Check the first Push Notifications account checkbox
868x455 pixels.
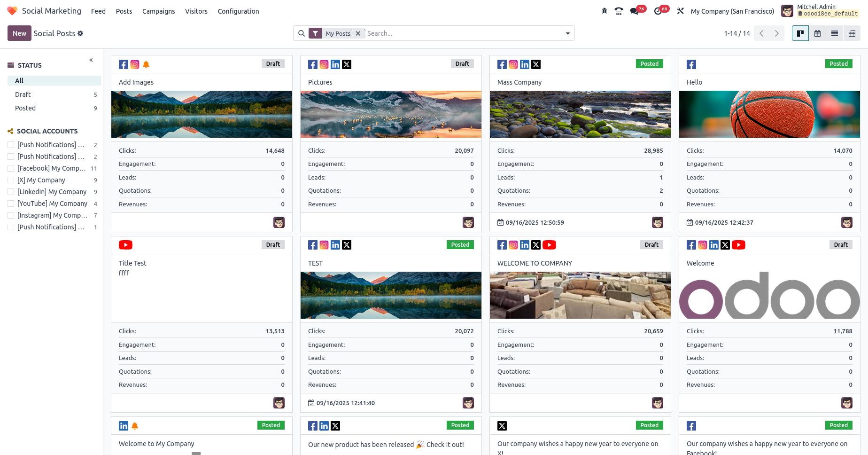(x=11, y=145)
